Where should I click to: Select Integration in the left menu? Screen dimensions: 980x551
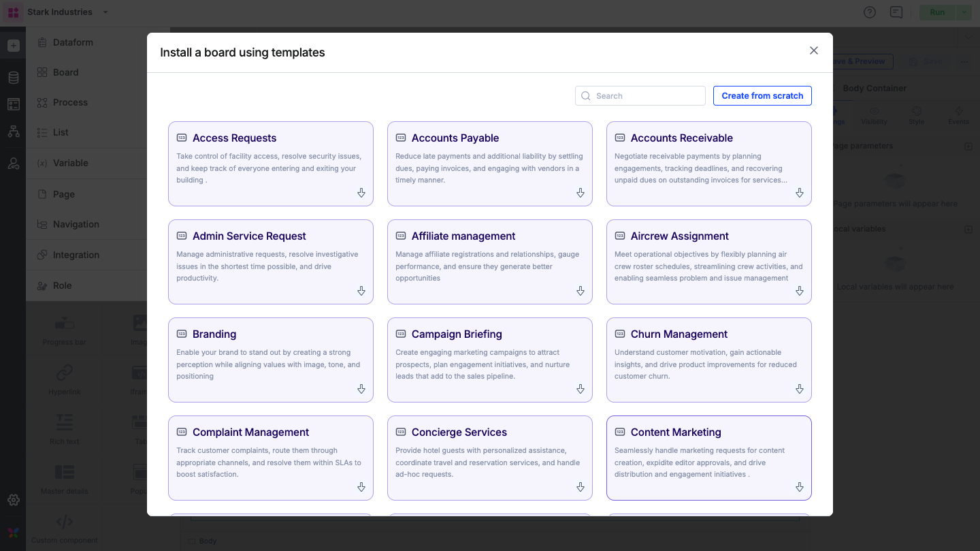76,255
